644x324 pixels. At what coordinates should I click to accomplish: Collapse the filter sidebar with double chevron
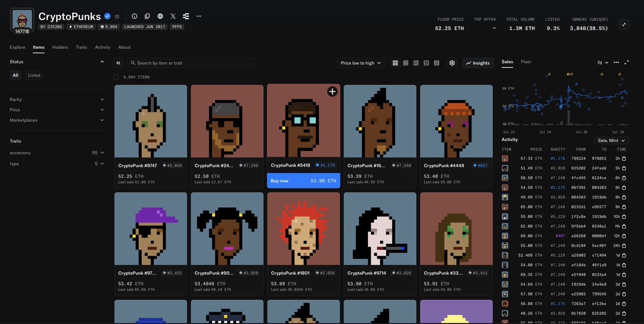pos(118,63)
